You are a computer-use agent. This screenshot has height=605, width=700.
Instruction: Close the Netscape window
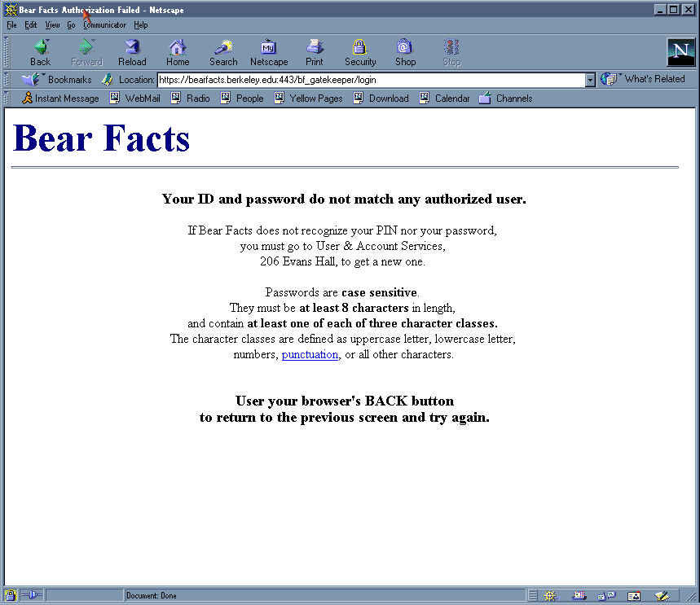click(x=689, y=10)
